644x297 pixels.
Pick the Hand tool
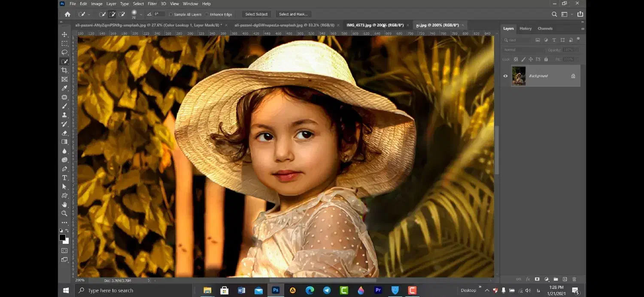[x=65, y=204]
